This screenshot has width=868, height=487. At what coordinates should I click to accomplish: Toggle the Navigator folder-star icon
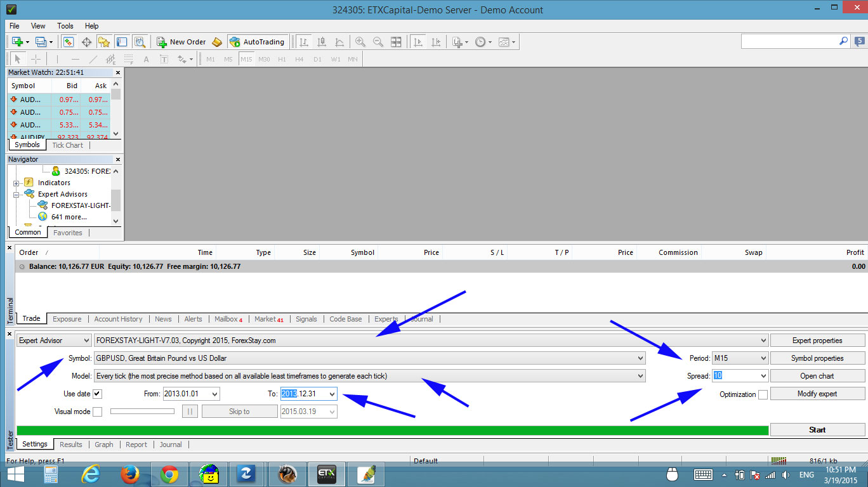(x=104, y=42)
